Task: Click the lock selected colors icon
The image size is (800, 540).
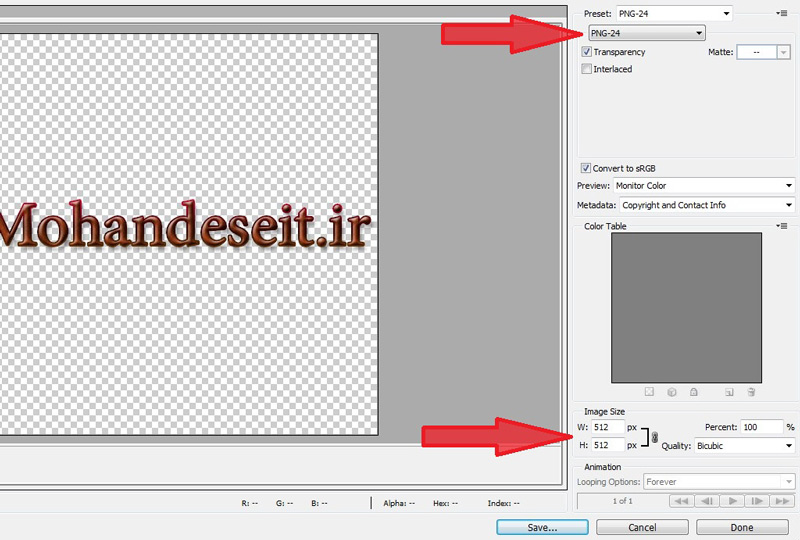Action: click(693, 391)
